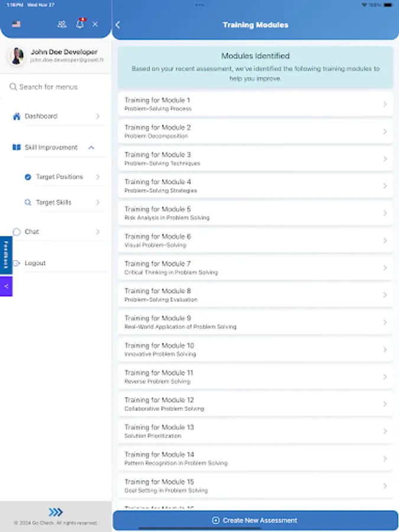Collapse the Skill Improvement section chevron
This screenshot has height=532, width=399.
(92, 147)
